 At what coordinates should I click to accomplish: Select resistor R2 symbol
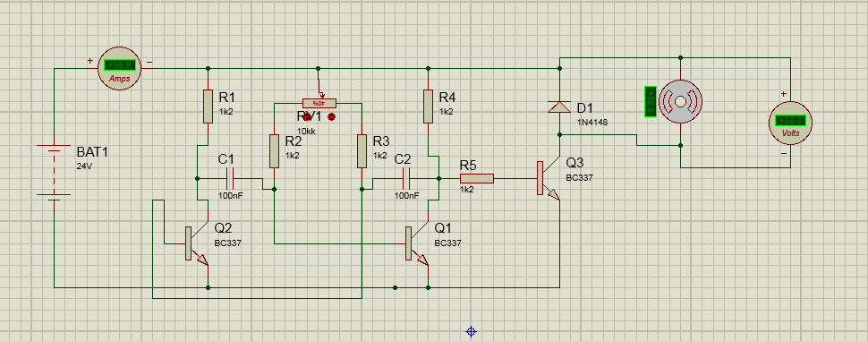[x=274, y=150]
